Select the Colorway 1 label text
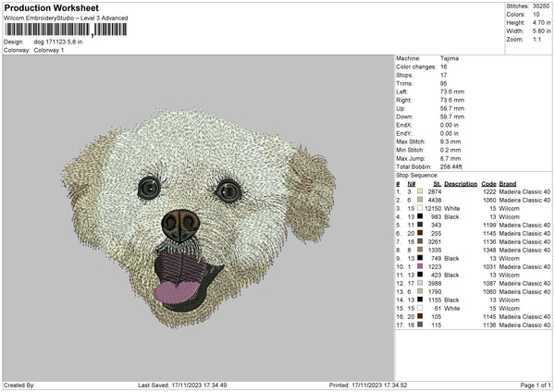The width and height of the screenshot is (555, 392). (43, 48)
